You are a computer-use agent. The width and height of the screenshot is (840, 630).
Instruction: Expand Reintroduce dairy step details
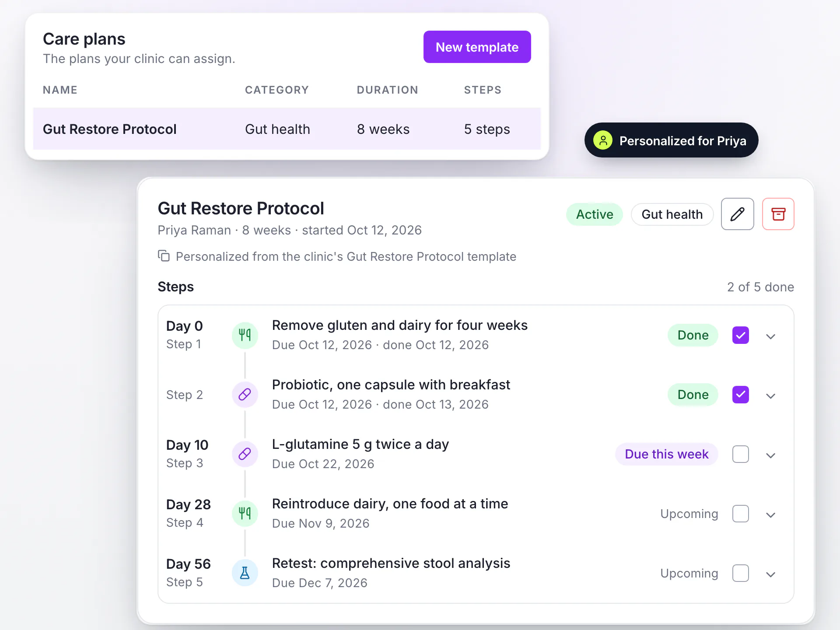[x=771, y=514]
